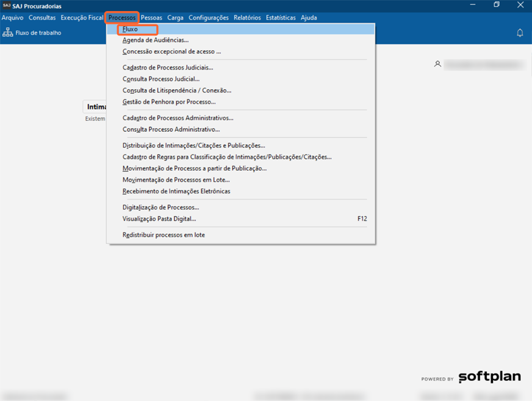Viewport: 532px width, 401px height.
Task: Launch Visualização Pasta Digital
Action: click(x=159, y=219)
